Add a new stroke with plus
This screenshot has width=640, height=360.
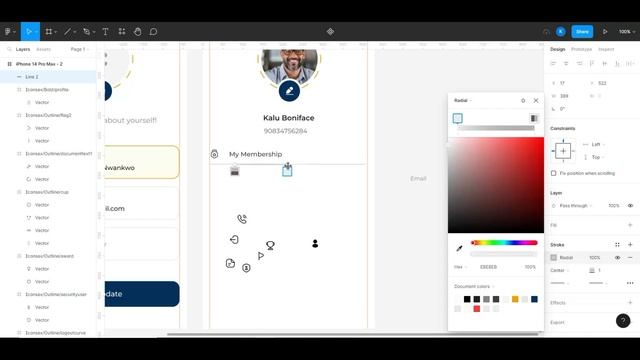click(630, 244)
